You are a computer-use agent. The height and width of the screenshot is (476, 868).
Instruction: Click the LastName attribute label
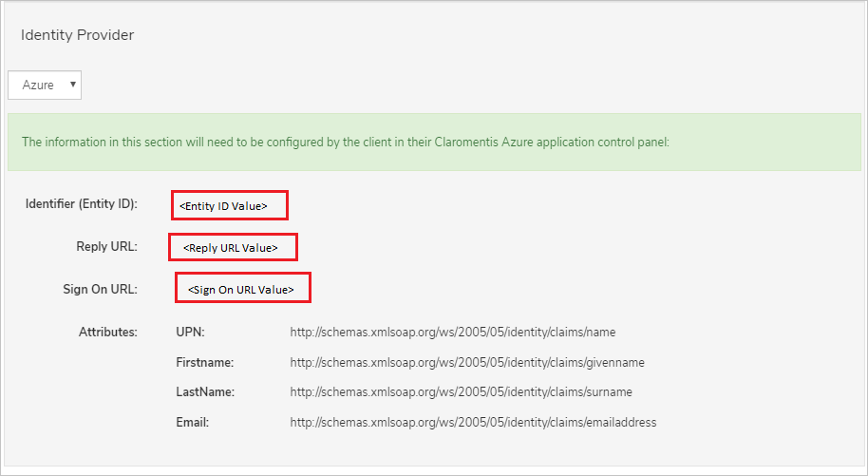click(205, 391)
